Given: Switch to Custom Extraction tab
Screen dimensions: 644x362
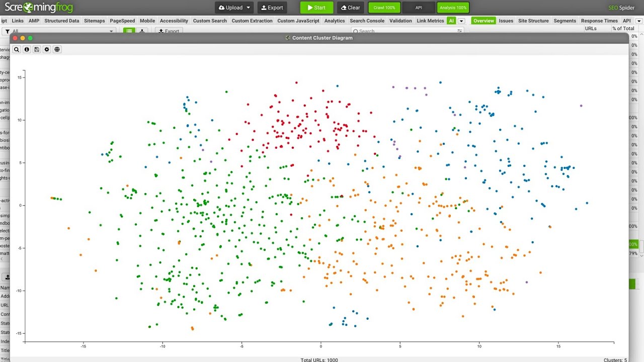Looking at the screenshot, I should coord(252,21).
